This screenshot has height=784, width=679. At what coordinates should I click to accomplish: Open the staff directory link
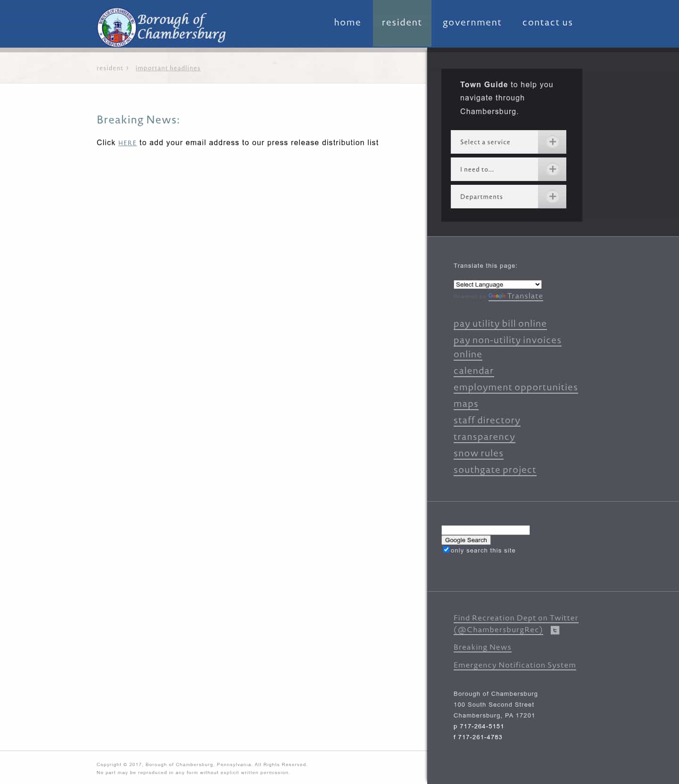pyautogui.click(x=487, y=420)
